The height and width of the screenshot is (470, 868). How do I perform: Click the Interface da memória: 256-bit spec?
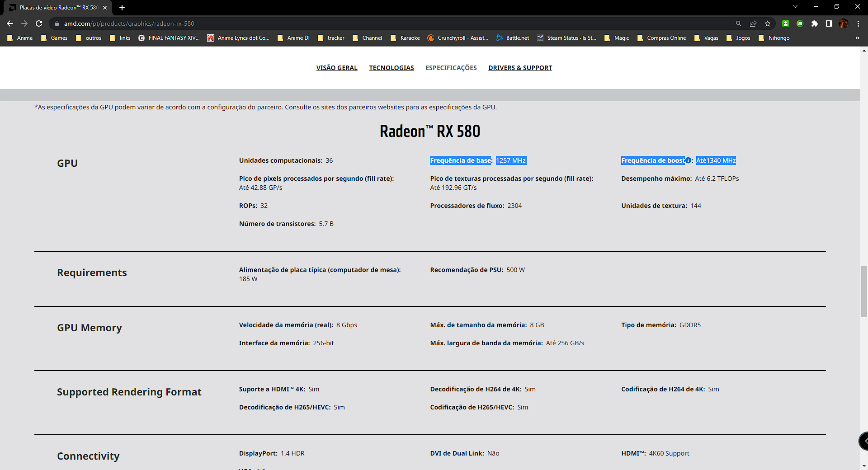click(286, 343)
